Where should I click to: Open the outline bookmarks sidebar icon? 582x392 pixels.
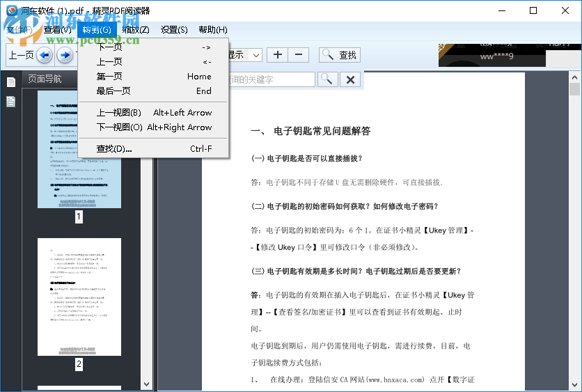coord(10,102)
